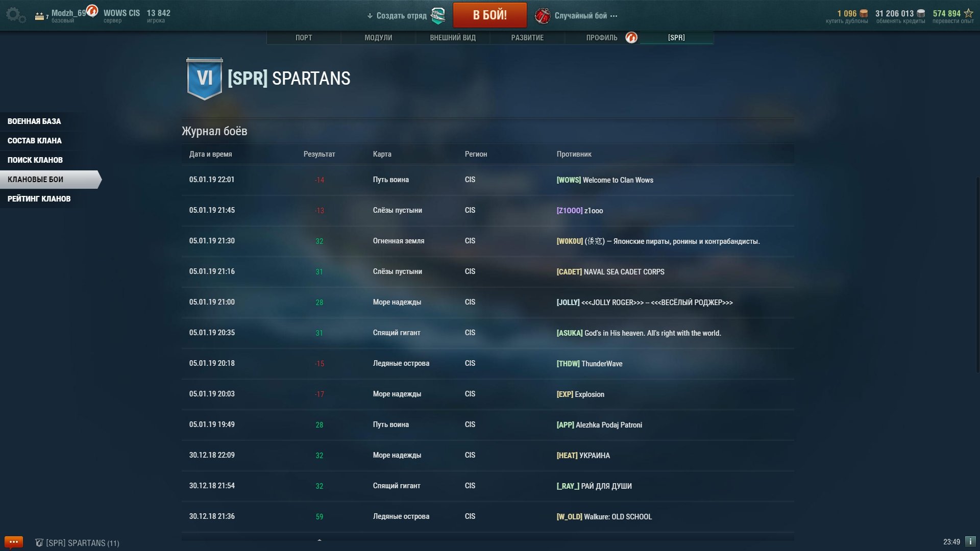980x551 pixels.
Task: Click result -17 in 20:03 battle row
Action: [x=319, y=394]
